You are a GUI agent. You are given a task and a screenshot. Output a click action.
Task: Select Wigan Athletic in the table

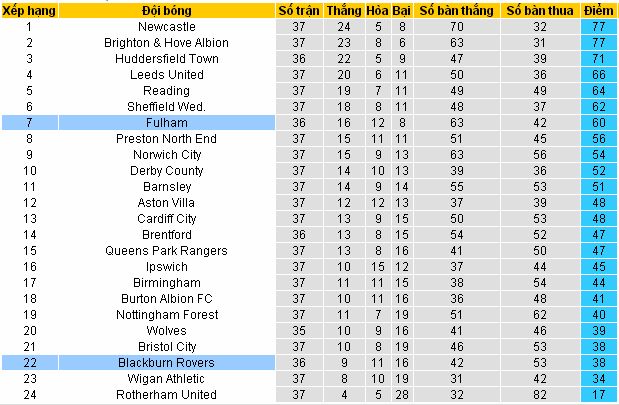click(x=167, y=379)
